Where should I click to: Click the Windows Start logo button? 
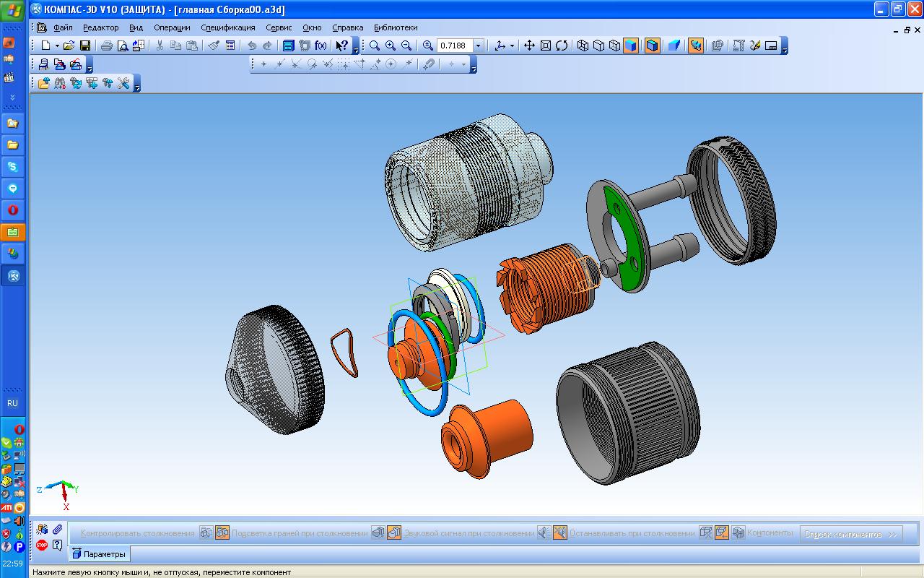pos(14,12)
